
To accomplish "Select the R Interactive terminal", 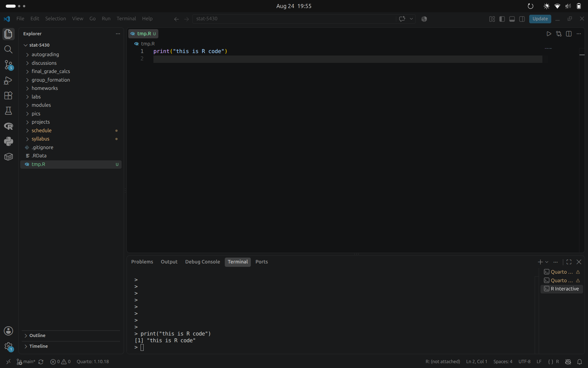I will pos(562,289).
